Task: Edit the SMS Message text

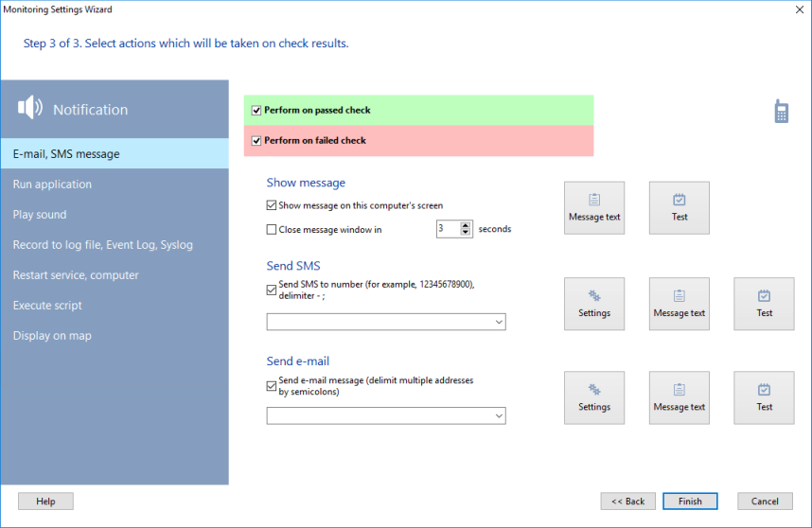Action: 680,304
